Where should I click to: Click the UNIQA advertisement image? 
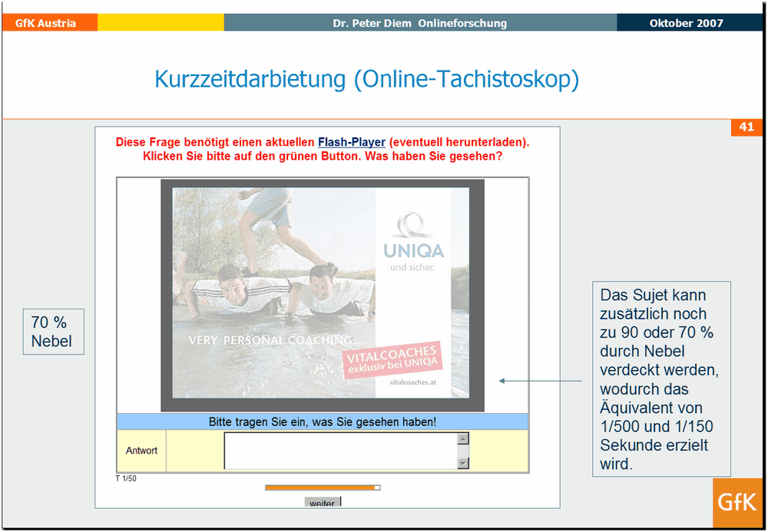click(321, 292)
